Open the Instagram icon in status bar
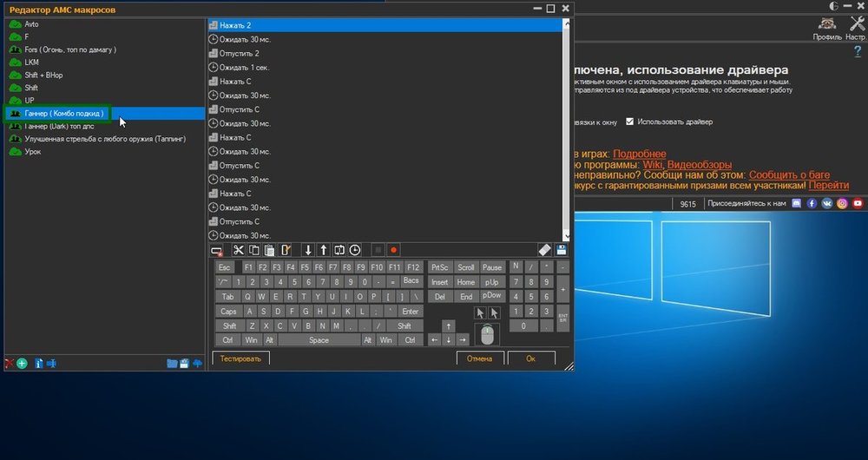Screen dimensions: 868x460 click(842, 204)
